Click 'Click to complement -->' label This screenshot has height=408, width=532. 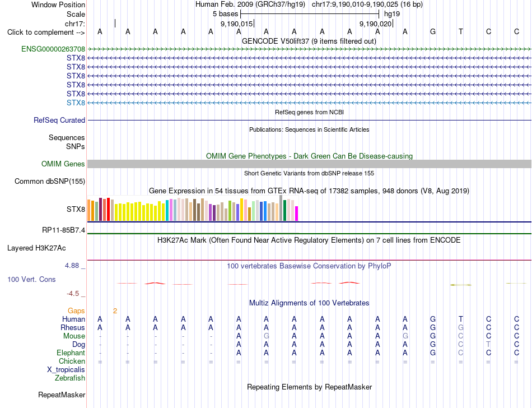[46, 33]
